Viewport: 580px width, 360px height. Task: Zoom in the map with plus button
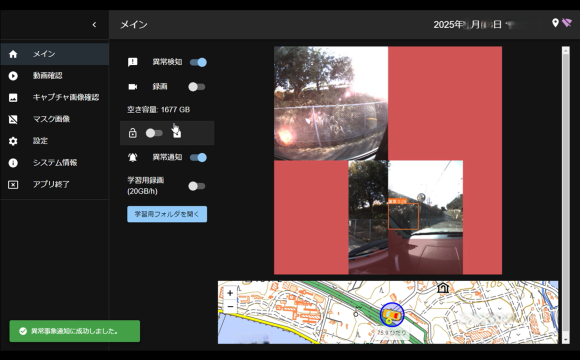(230, 293)
